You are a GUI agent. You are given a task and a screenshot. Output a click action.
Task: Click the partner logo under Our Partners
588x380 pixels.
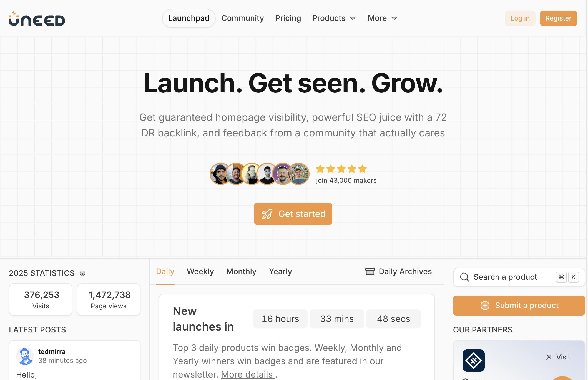[x=473, y=360]
